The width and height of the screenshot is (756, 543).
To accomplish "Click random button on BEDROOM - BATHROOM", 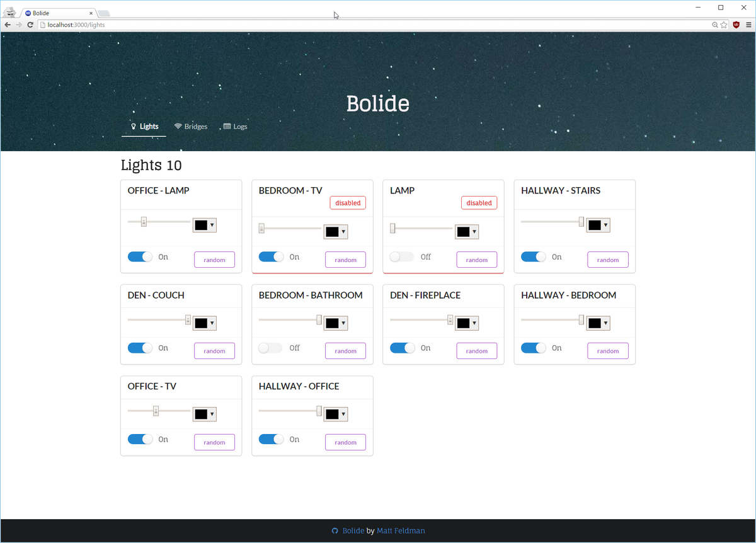I will 345,351.
